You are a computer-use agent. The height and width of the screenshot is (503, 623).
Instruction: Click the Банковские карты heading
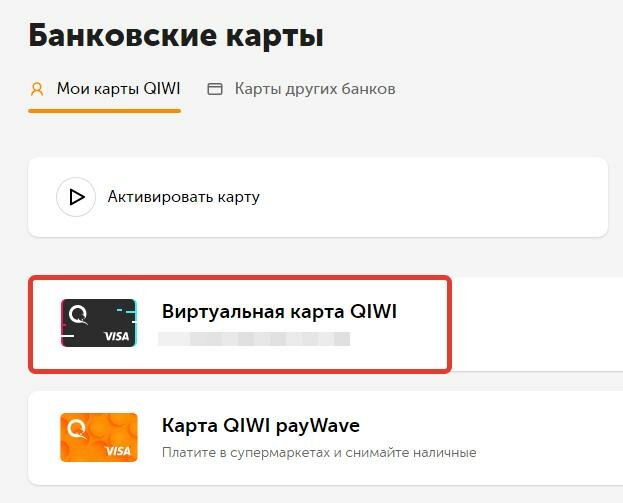176,36
